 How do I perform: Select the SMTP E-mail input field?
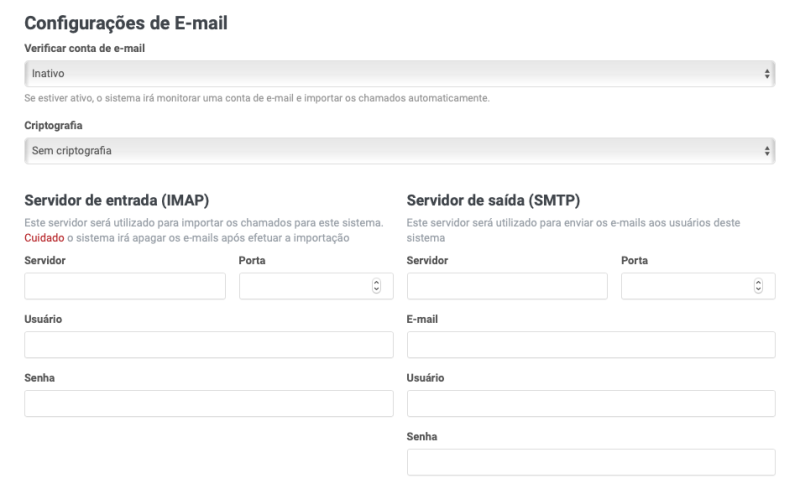click(591, 345)
